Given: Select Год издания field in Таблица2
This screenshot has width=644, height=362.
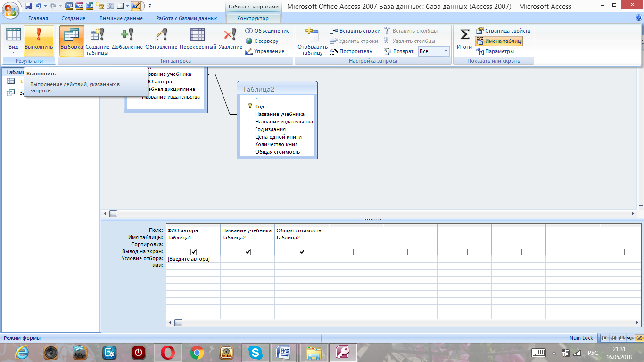Looking at the screenshot, I should click(x=270, y=129).
